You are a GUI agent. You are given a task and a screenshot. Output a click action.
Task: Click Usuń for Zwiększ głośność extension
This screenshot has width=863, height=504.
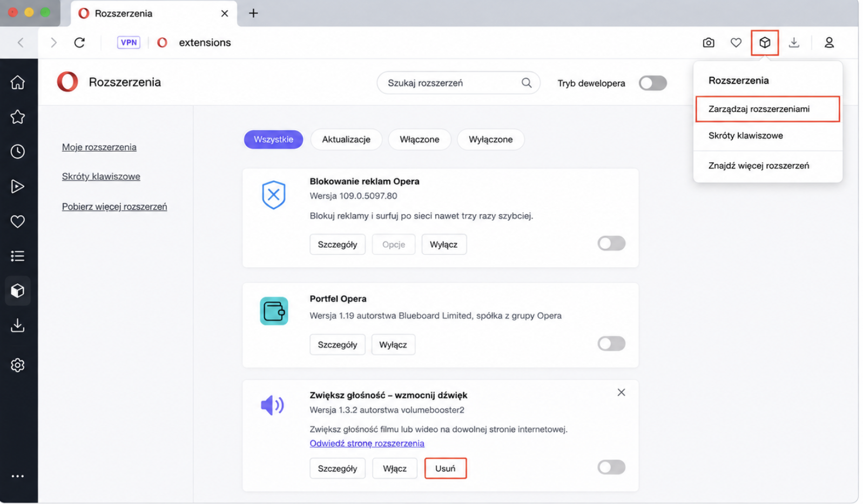click(446, 468)
